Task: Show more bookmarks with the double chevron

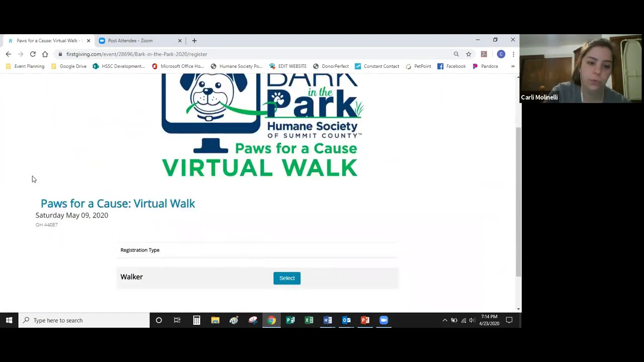Action: pos(513,66)
